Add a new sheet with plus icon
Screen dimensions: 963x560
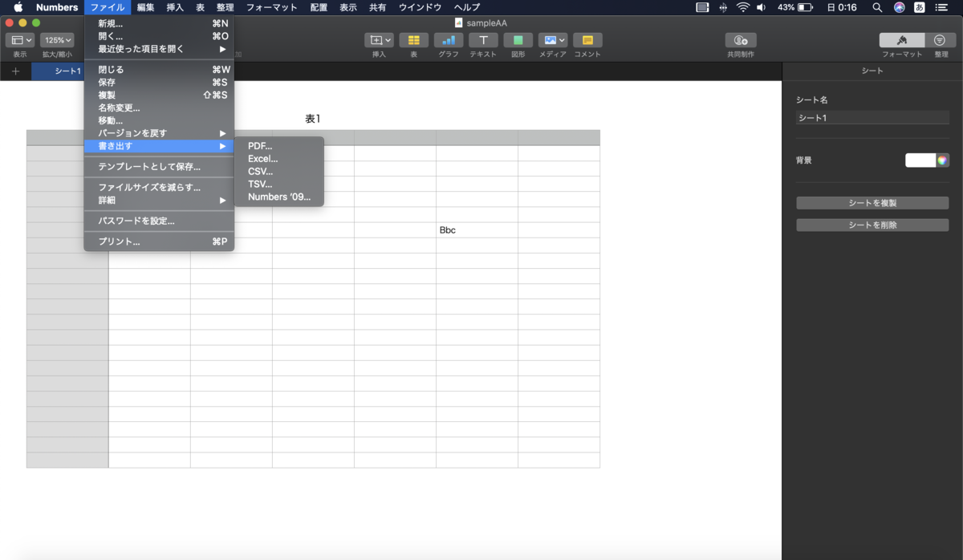click(15, 71)
